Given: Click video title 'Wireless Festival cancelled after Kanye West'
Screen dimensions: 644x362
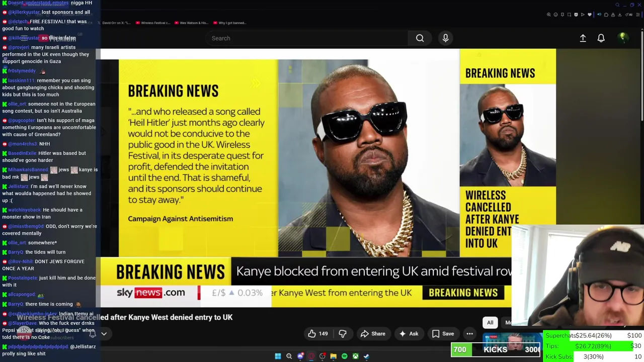Looking at the screenshot, I should pos(125,317).
